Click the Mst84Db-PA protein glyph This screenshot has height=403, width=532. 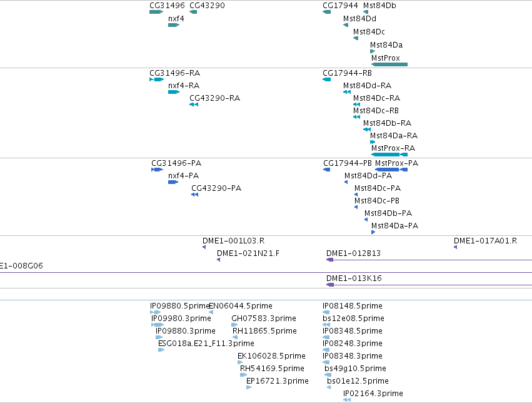[x=366, y=220]
